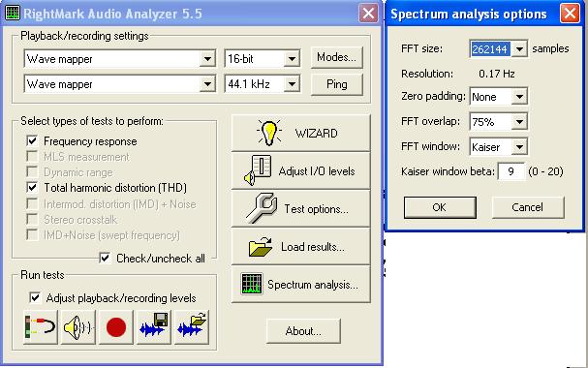The width and height of the screenshot is (588, 368).
Task: Uncheck Frequency response test
Action: (32, 140)
